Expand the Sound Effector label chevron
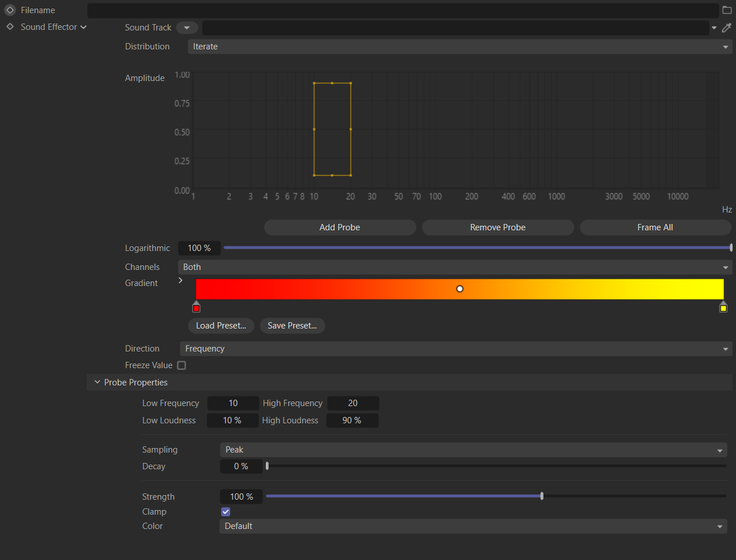736x560 pixels. 84,27
